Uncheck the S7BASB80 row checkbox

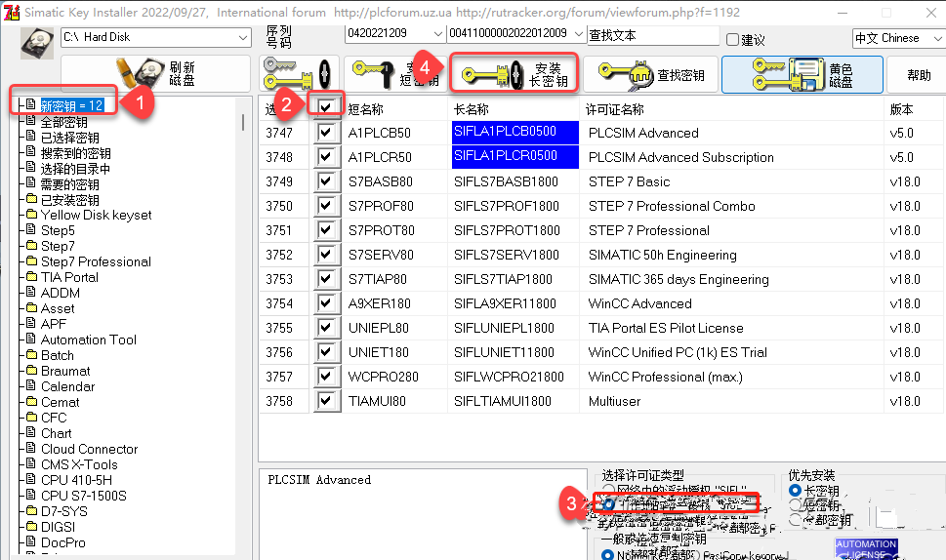click(x=326, y=180)
